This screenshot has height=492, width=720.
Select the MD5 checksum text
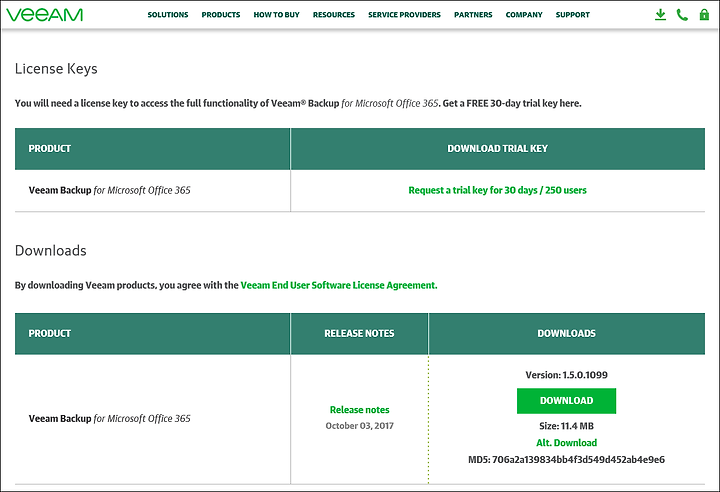[566, 459]
